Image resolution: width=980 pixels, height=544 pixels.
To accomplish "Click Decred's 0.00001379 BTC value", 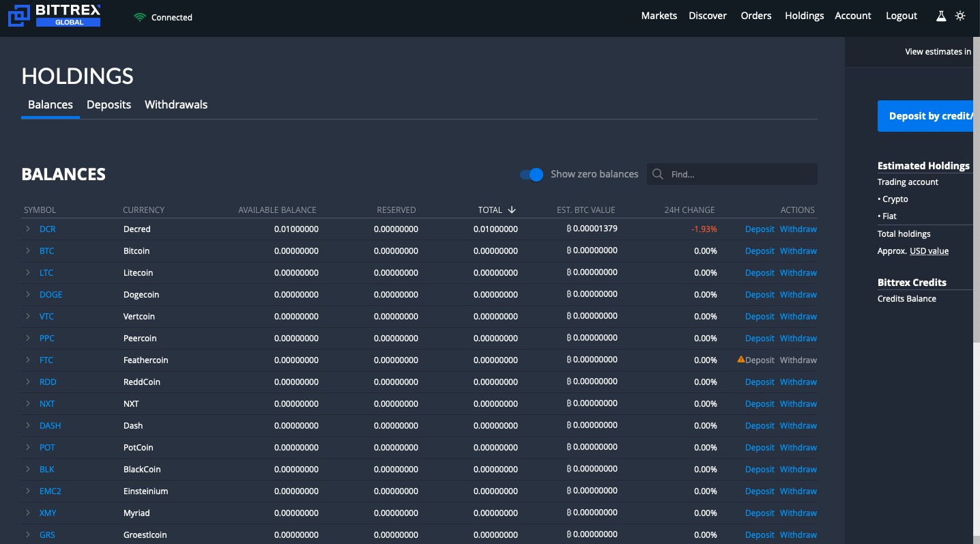I will point(592,229).
